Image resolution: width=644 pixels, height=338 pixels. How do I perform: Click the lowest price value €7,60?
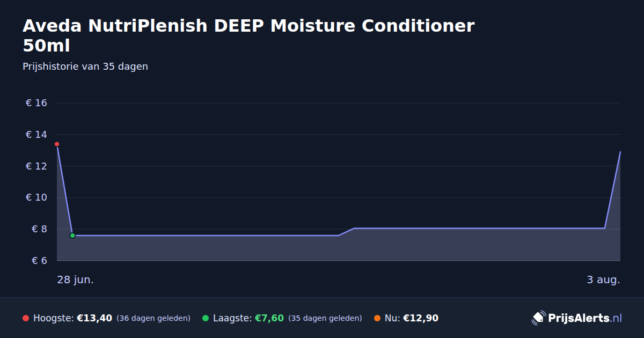[269, 318]
